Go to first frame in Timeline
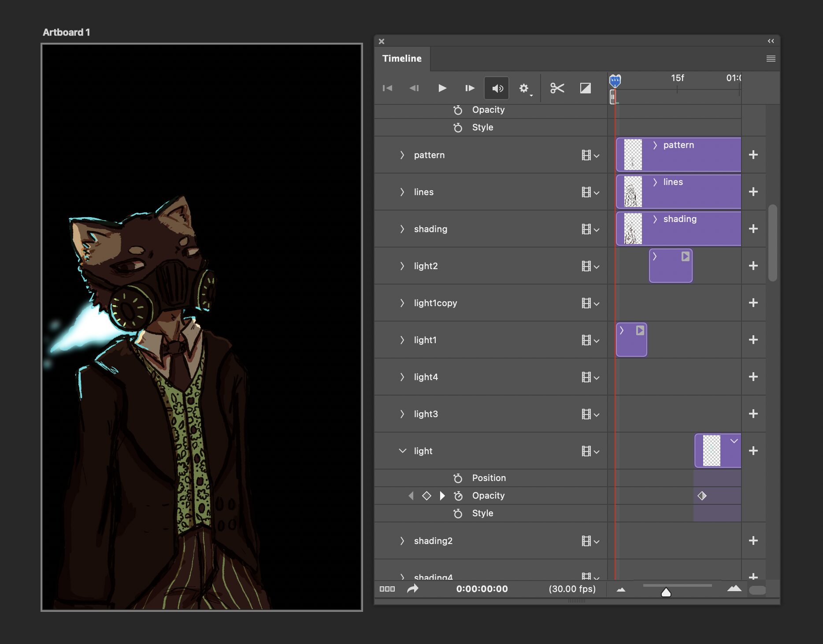 (x=387, y=88)
